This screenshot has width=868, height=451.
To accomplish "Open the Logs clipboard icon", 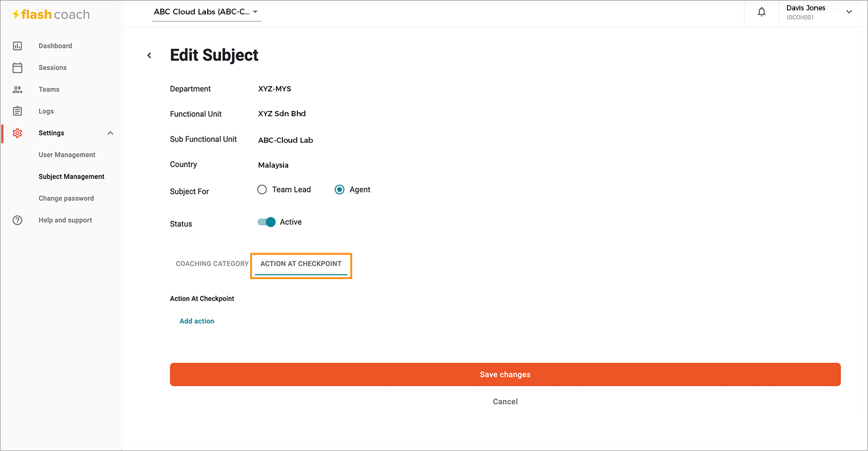I will tap(17, 111).
